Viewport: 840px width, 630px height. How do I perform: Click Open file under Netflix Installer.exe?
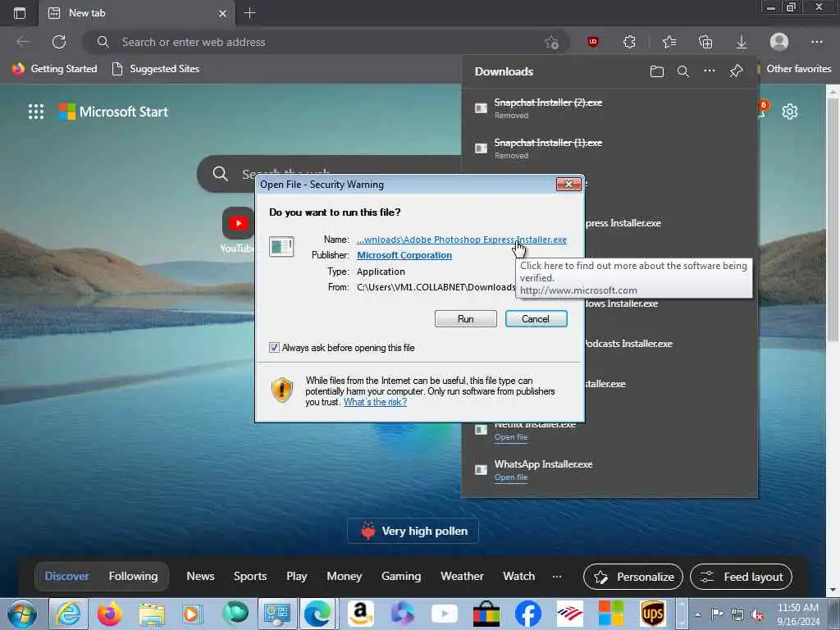click(x=510, y=437)
